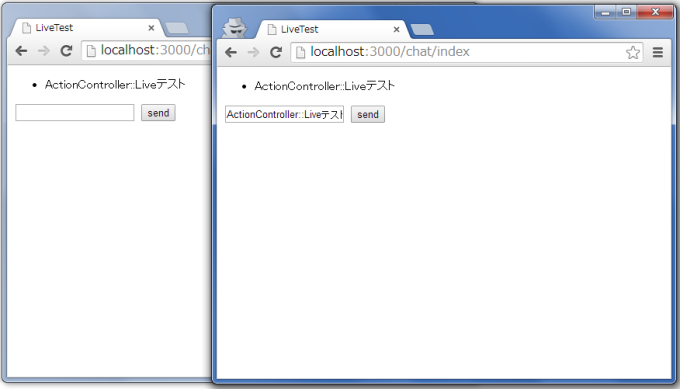Image resolution: width=680 pixels, height=389 pixels.
Task: Click send button in incognito window
Action: (368, 114)
